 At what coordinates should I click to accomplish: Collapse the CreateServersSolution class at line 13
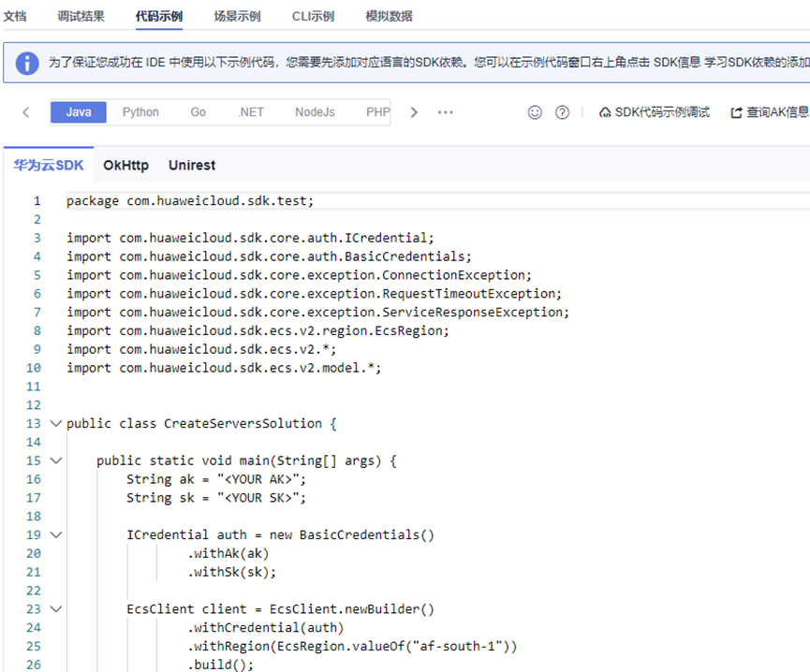tap(56, 424)
